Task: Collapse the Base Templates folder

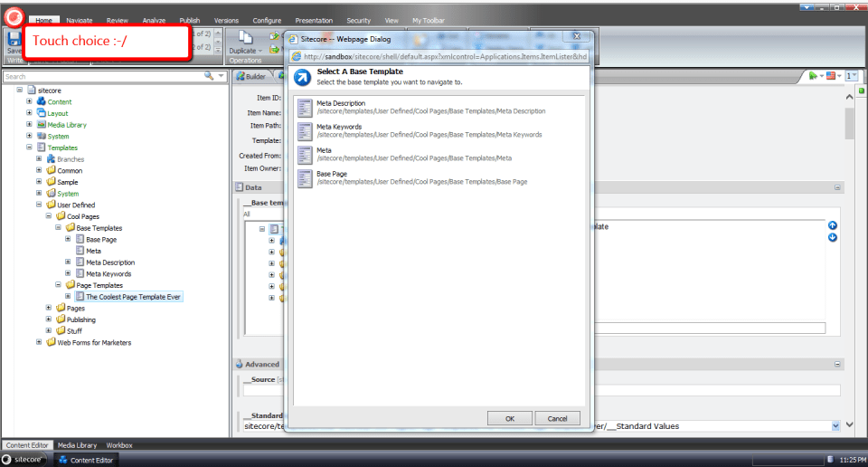Action: 58,228
